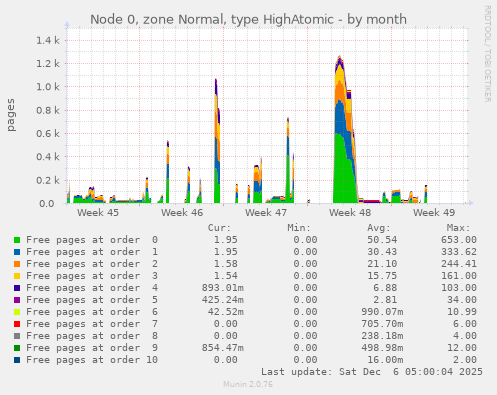The height and width of the screenshot is (395, 497).
Task: Click the '1.0 k' y-axis tick
Action: tap(48, 87)
